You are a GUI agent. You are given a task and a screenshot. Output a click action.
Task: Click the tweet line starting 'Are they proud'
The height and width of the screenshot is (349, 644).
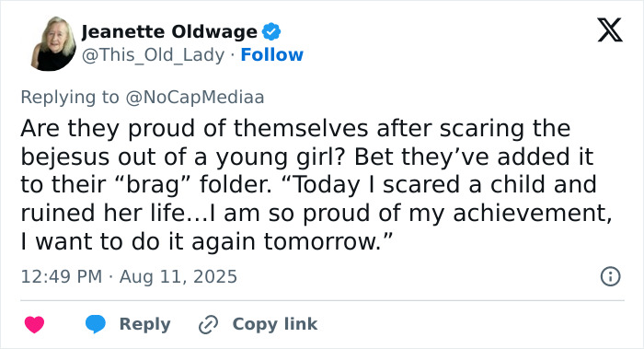(x=295, y=129)
